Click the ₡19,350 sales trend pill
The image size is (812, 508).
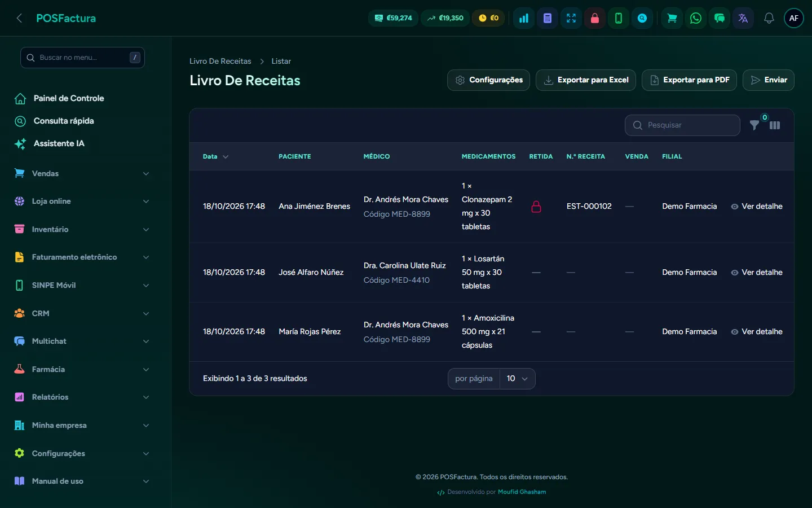[x=445, y=18]
